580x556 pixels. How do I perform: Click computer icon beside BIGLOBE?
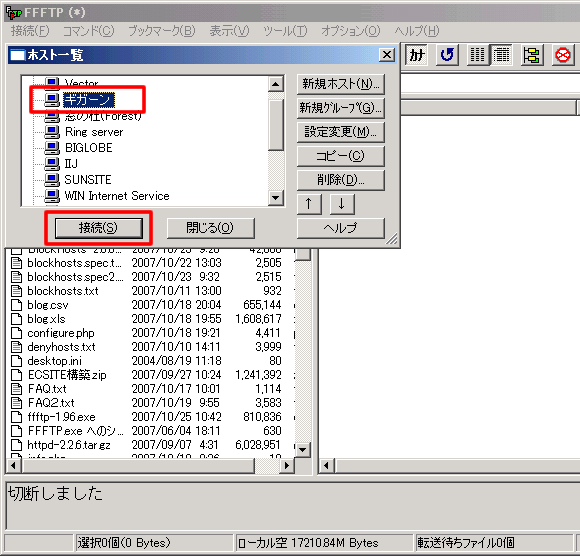(x=52, y=148)
